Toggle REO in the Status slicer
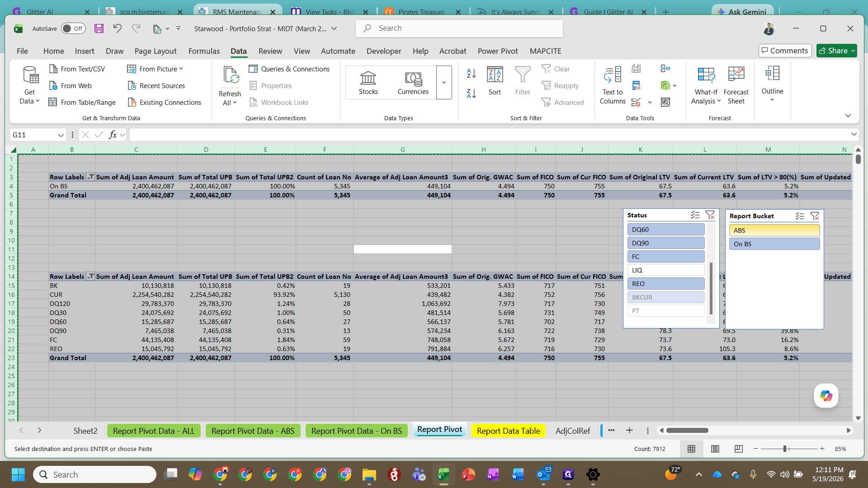The width and height of the screenshot is (868, 488). coord(665,284)
